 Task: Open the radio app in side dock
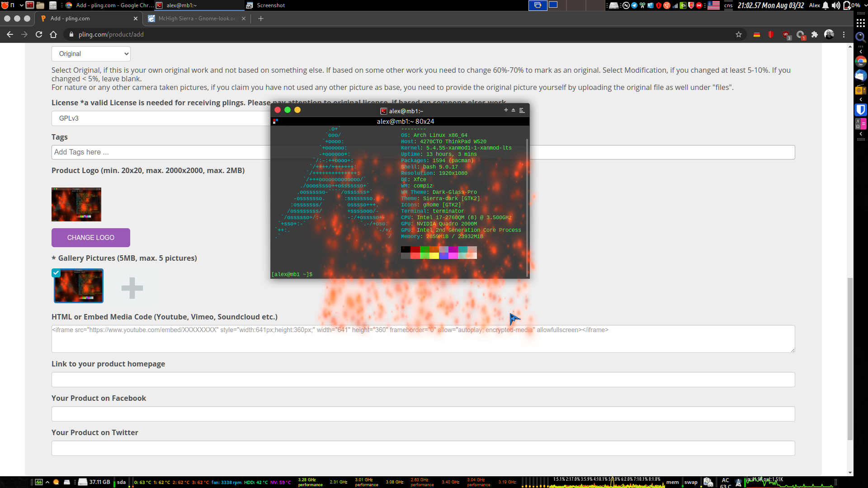click(x=861, y=89)
